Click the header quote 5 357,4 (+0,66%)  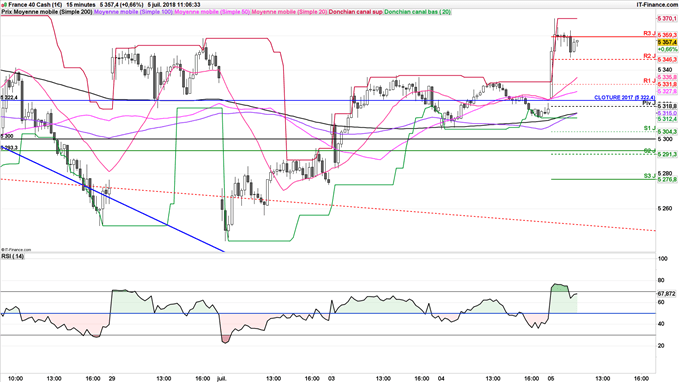pyautogui.click(x=121, y=5)
